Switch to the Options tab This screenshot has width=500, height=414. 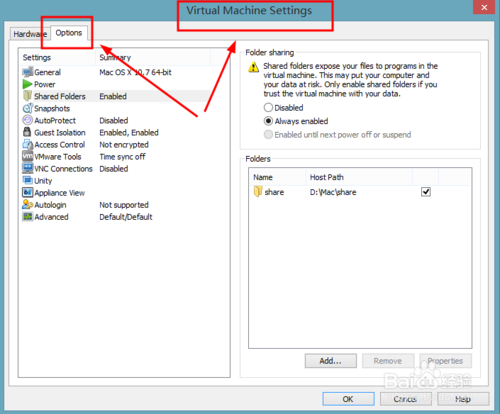(x=69, y=33)
